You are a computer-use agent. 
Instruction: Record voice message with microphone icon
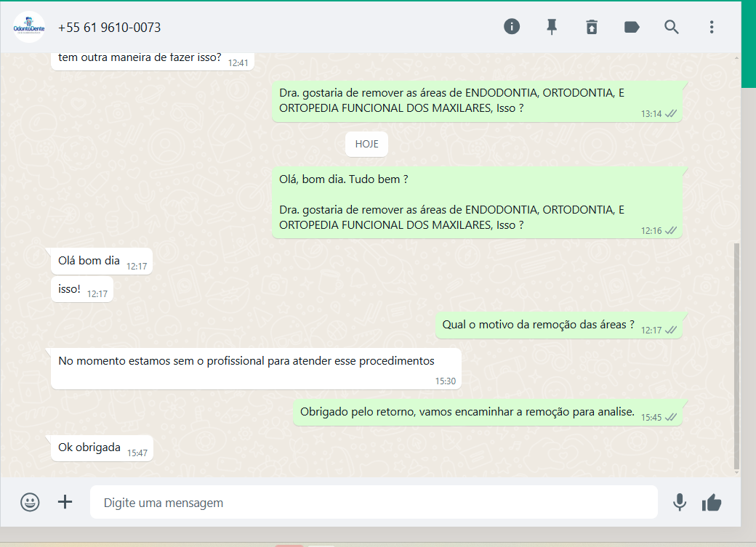(680, 502)
